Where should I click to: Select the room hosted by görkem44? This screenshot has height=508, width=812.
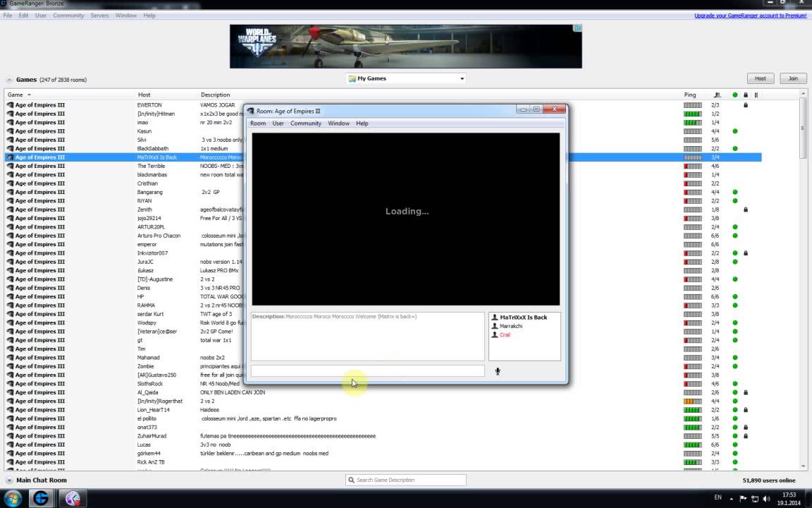383,454
